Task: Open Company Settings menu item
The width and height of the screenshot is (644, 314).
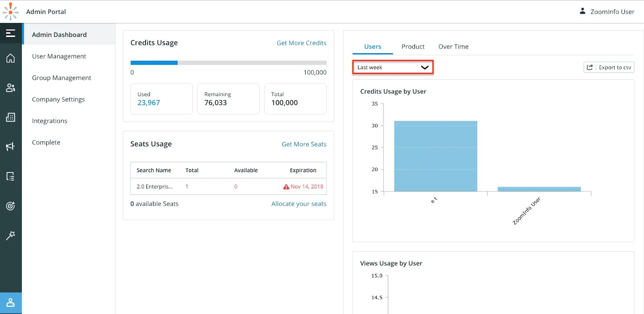Action: (x=58, y=99)
